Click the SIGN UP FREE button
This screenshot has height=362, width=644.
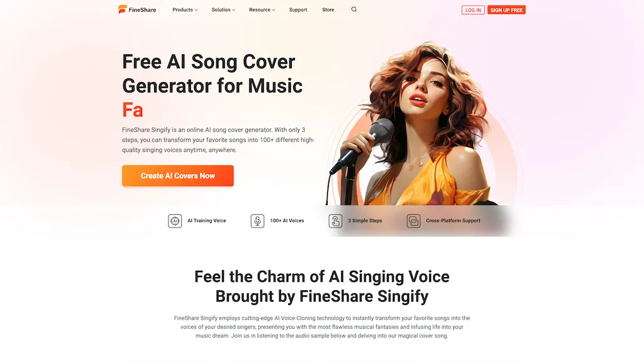coord(506,10)
